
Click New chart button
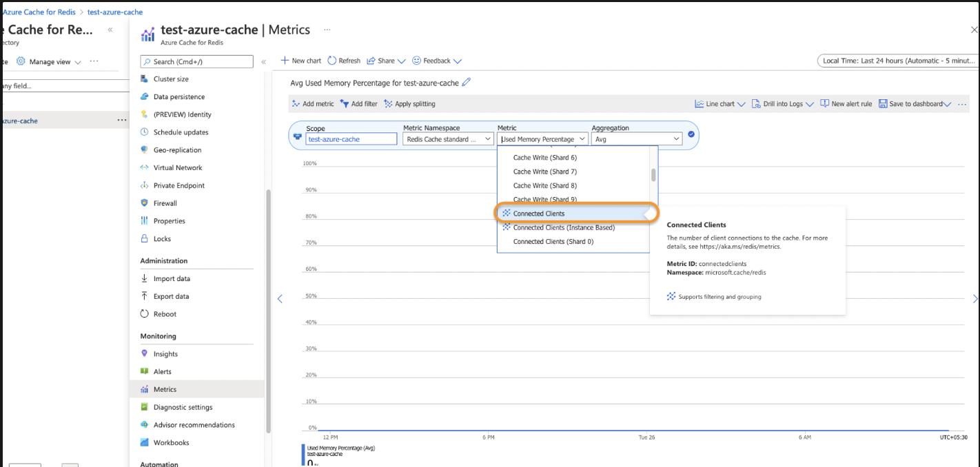coord(301,61)
